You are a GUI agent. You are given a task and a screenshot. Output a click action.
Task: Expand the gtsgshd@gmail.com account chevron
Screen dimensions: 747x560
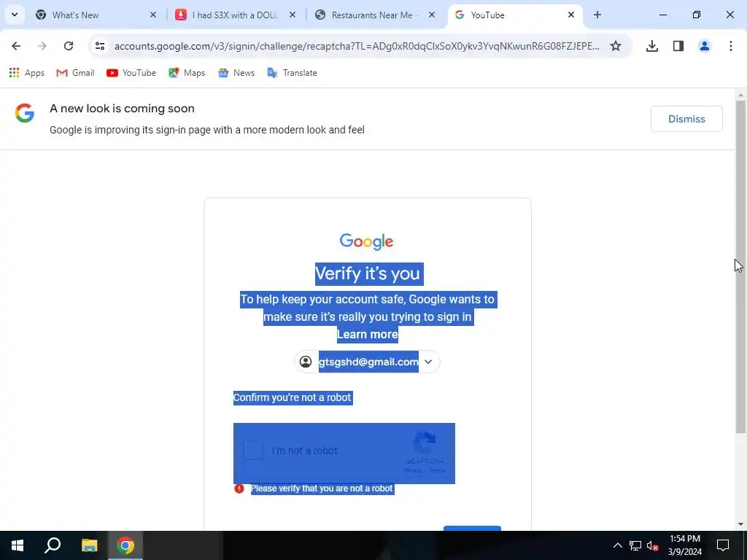(x=428, y=362)
